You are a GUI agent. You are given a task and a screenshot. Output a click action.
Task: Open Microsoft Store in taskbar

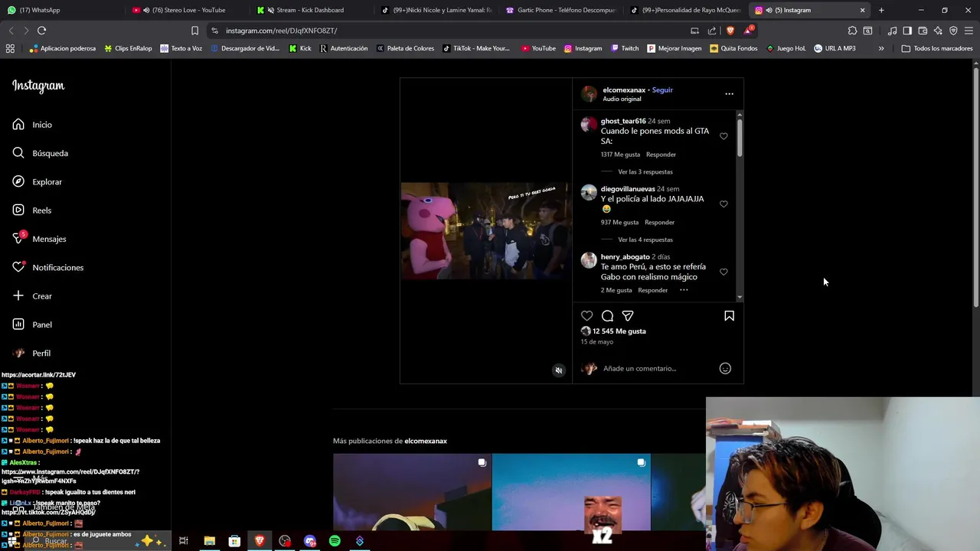[234, 541]
